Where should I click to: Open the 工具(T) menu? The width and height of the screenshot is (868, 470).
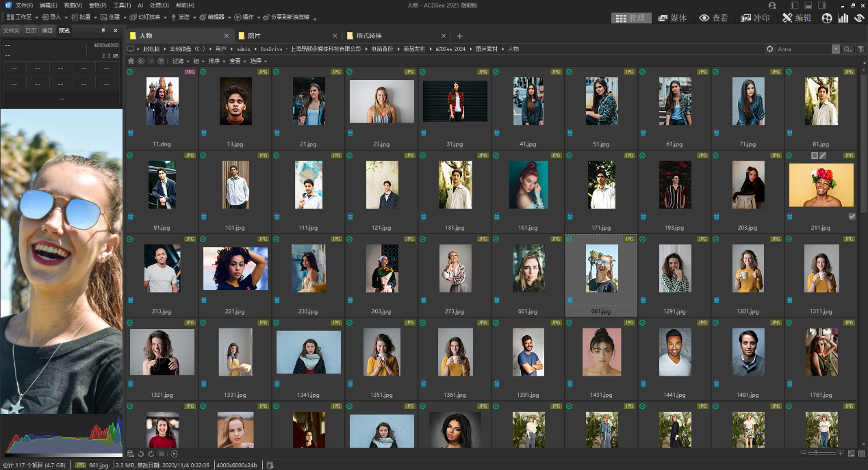tap(122, 5)
